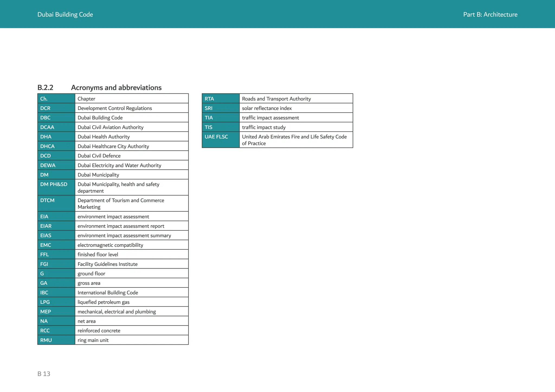The image size is (555, 392).
Task: Click 'solar reflectance index' definition
Action: 267,108
